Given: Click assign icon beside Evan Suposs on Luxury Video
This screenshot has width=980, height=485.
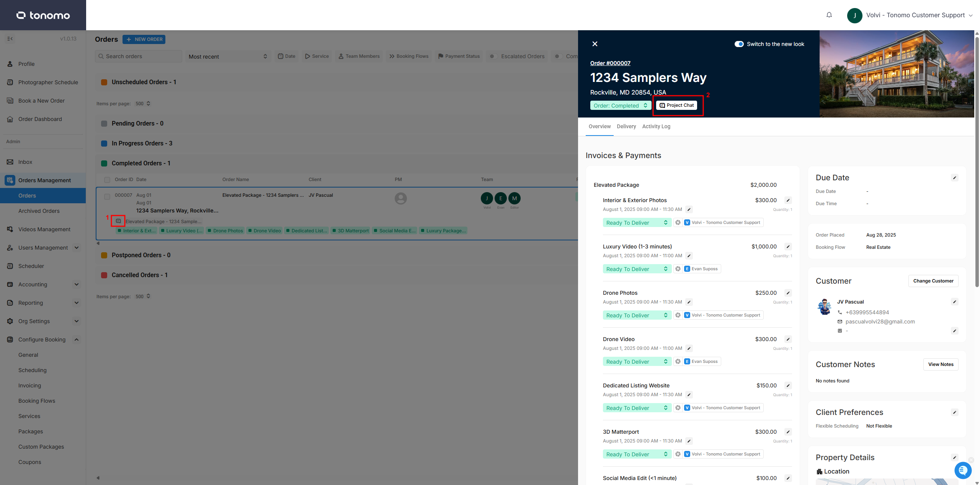Looking at the screenshot, I should point(678,269).
